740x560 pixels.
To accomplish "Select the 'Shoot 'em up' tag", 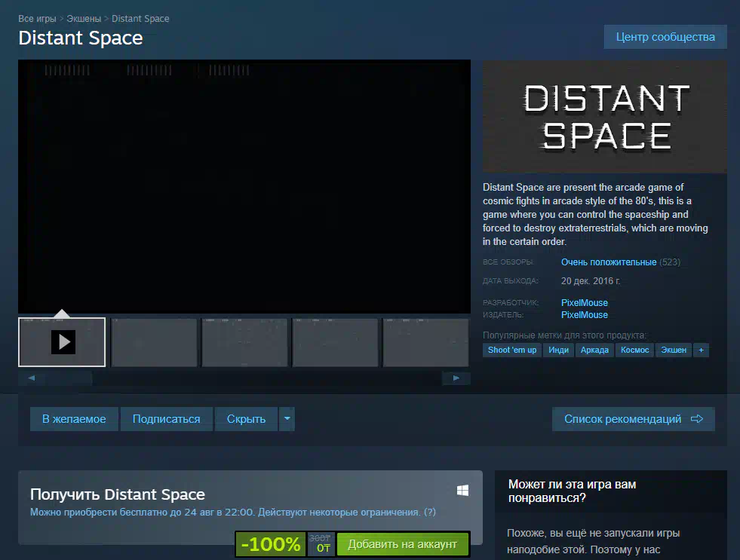I will tap(512, 350).
